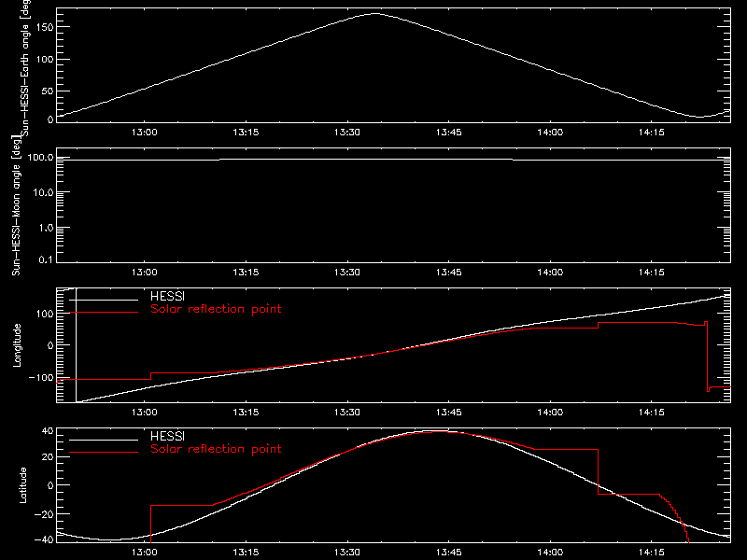Image resolution: width=747 pixels, height=560 pixels.
Task: Select HESSI legend text in Longitude plot
Action: 167,296
